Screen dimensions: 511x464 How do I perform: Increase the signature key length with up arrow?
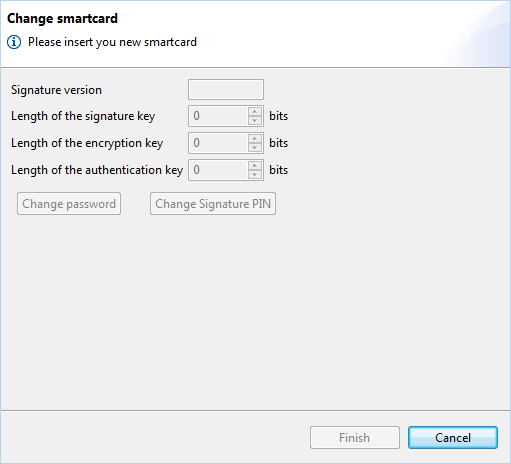(255, 112)
